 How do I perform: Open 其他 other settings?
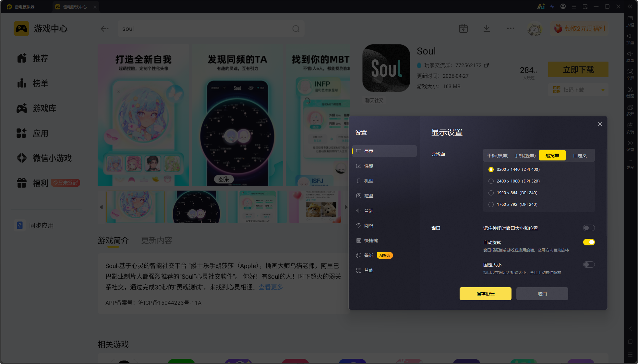pos(384,270)
